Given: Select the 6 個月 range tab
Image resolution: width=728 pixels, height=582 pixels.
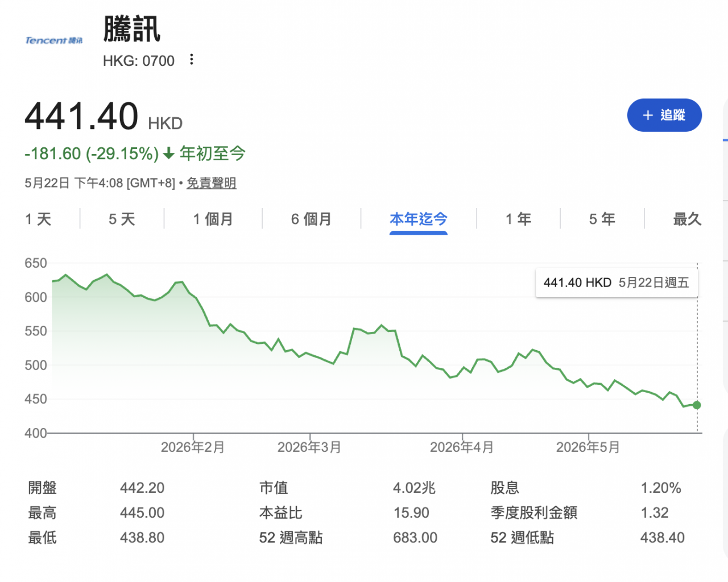Looking at the screenshot, I should coord(311,219).
